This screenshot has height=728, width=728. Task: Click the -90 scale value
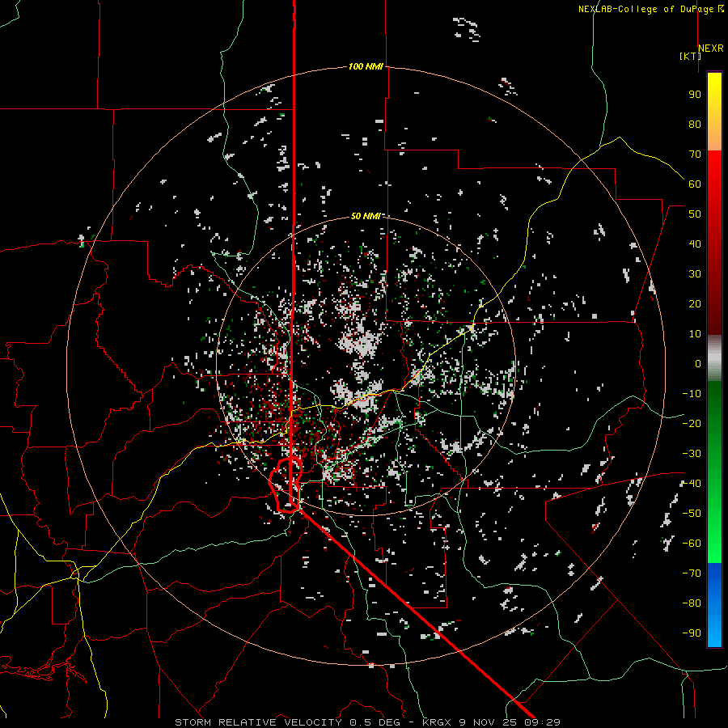click(x=692, y=633)
